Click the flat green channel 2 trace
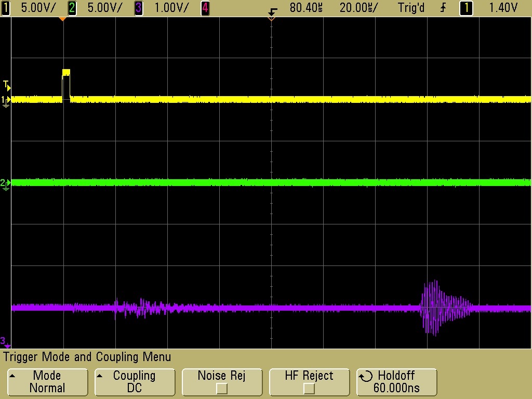Screen dimensions: 532x399 point(271,183)
